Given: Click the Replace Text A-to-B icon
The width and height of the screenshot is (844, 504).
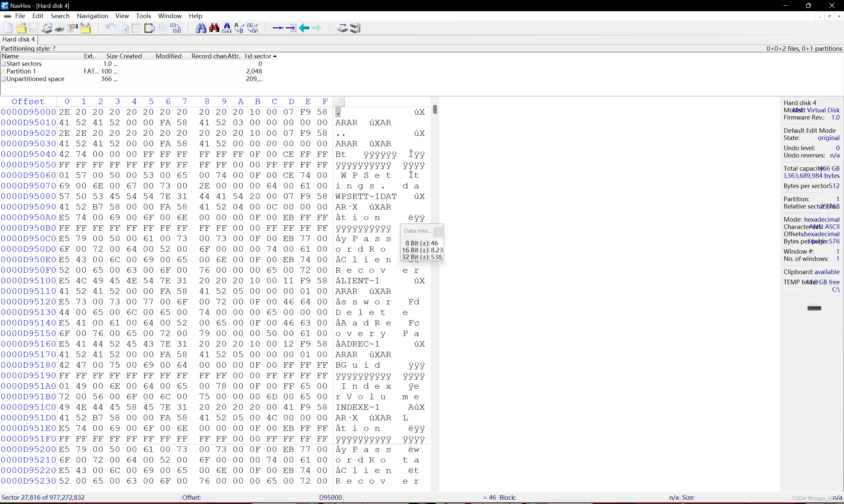Looking at the screenshot, I should (239, 28).
